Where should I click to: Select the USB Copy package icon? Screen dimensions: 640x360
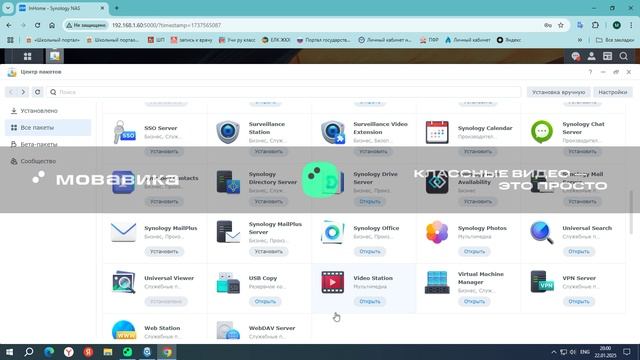(228, 282)
